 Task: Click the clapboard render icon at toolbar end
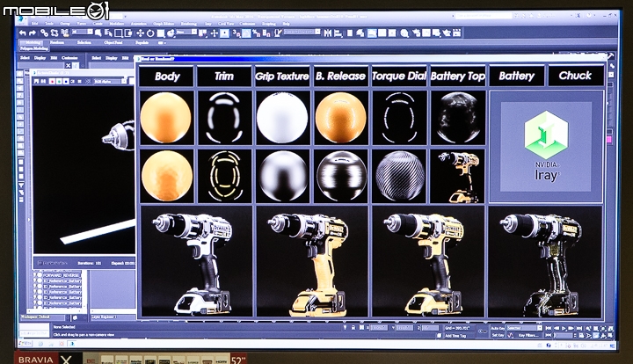456,33
